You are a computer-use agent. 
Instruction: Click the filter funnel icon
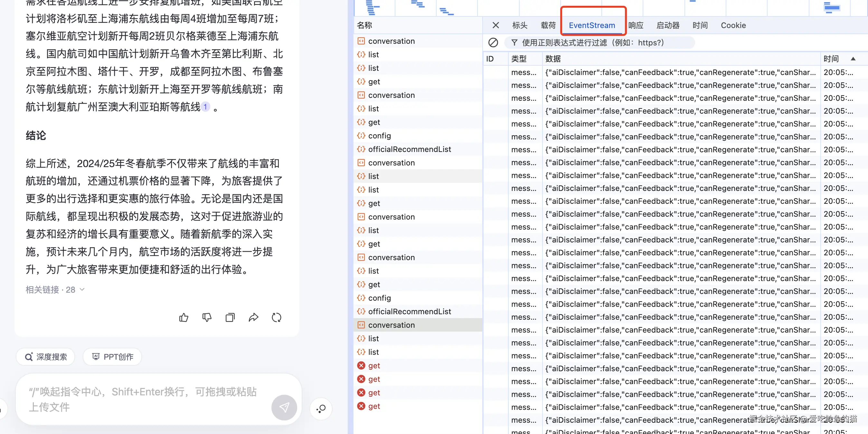[514, 43]
